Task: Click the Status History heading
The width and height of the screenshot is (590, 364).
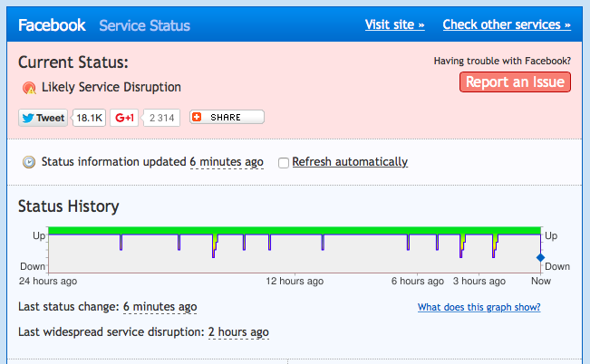Action: (x=69, y=206)
